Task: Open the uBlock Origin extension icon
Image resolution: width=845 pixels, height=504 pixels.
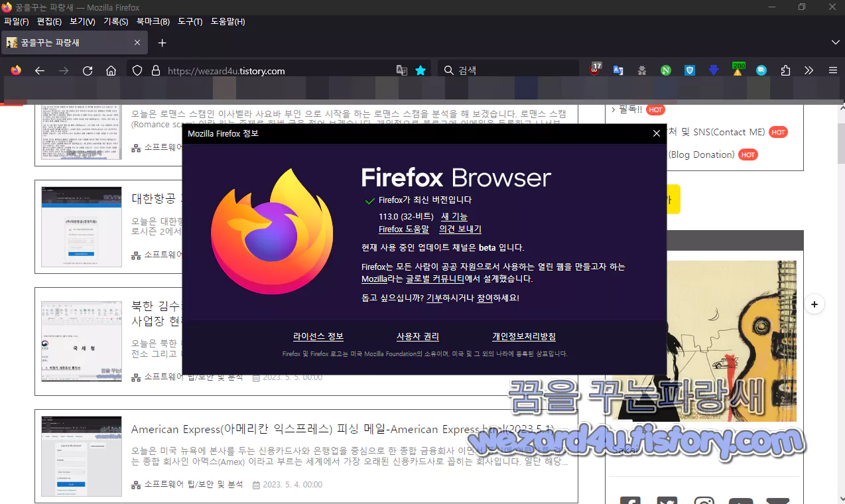Action: [x=595, y=70]
